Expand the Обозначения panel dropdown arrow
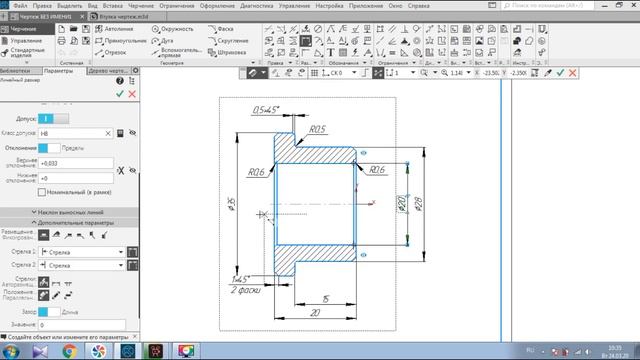This screenshot has height=360, width=640. (x=365, y=63)
